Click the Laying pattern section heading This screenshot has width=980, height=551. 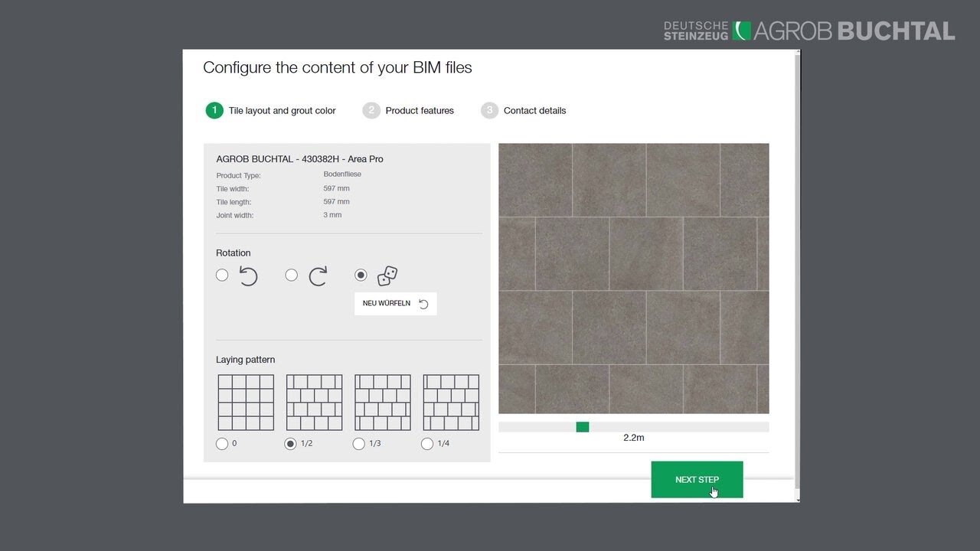246,360
